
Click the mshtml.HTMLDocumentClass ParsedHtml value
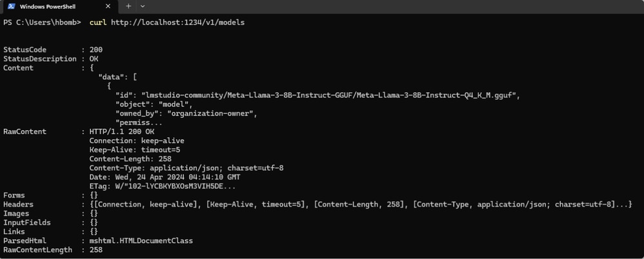click(141, 240)
